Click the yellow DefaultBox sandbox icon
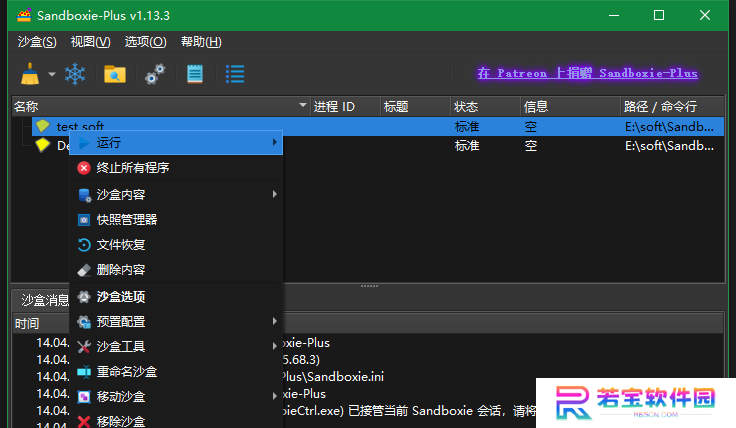Screen dimensions: 736x428 [43, 145]
